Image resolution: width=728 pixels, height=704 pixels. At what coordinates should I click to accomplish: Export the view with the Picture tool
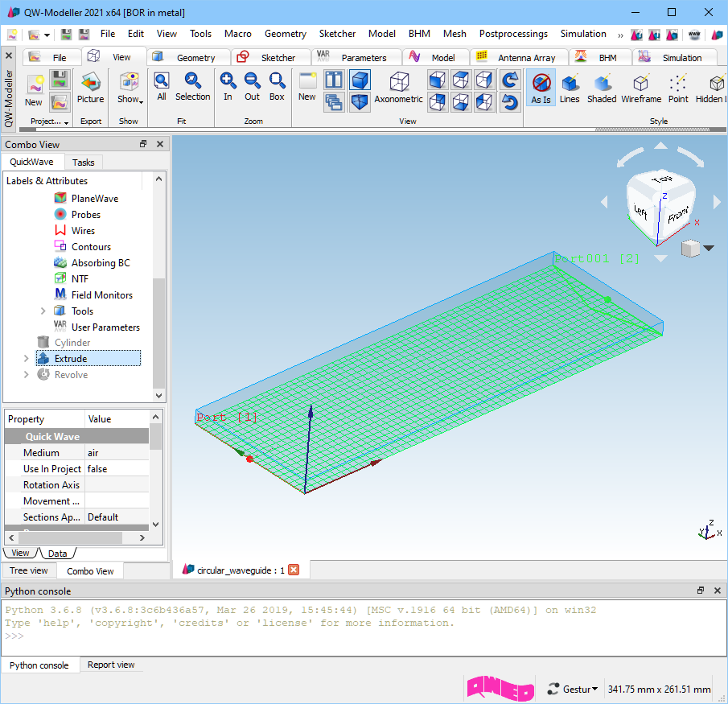[x=91, y=89]
